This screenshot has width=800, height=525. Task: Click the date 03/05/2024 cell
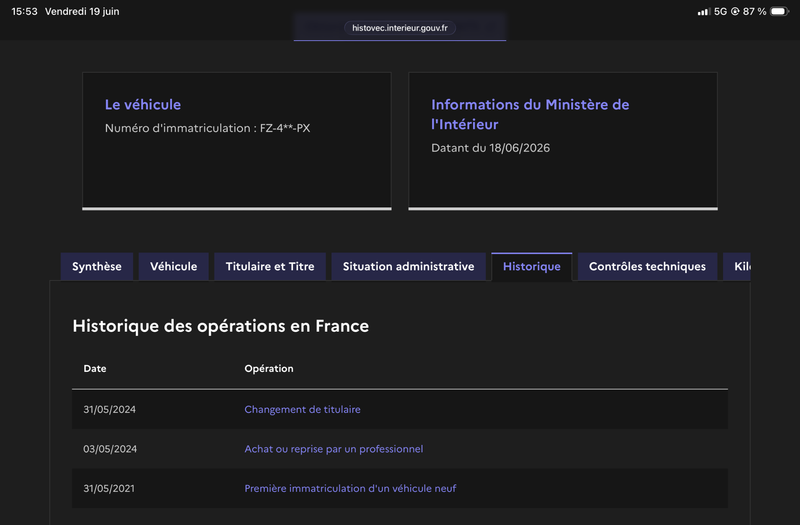(110, 449)
